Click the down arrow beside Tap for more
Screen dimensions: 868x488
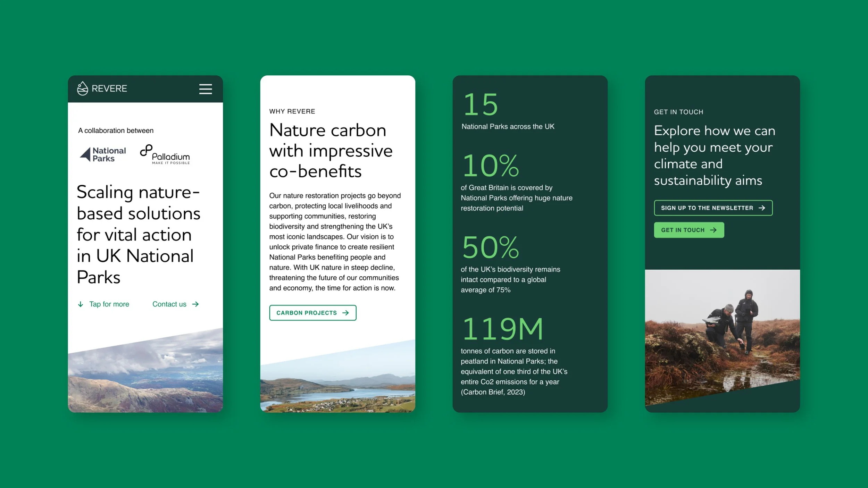pos(81,304)
